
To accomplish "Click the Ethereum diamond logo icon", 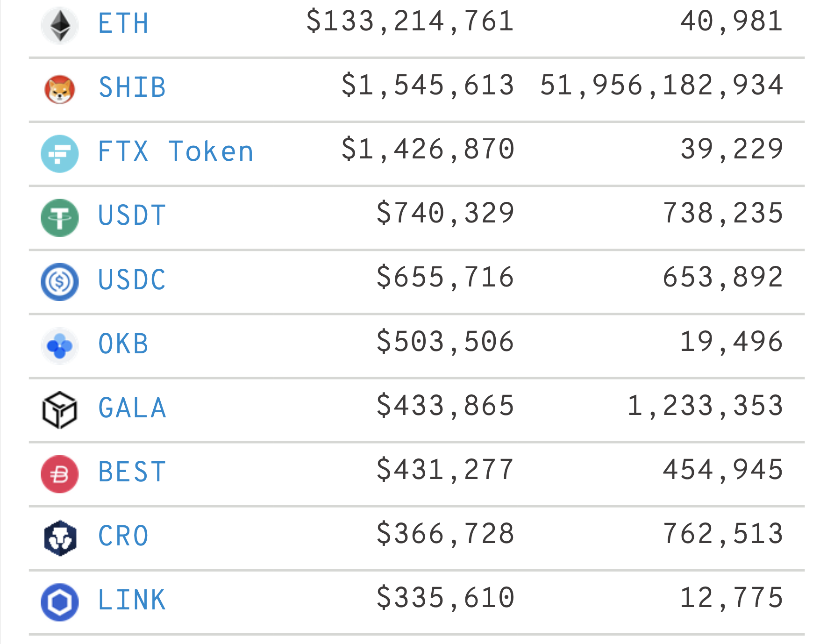I will [60, 25].
